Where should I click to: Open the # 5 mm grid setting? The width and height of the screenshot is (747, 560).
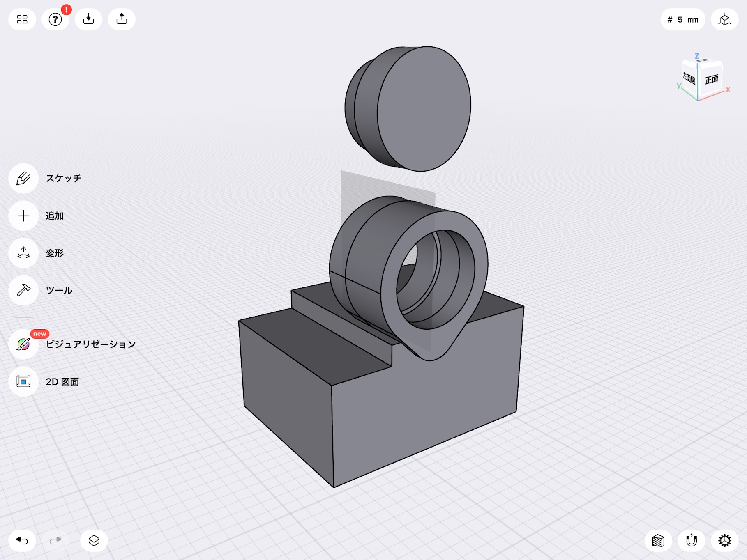pos(682,19)
